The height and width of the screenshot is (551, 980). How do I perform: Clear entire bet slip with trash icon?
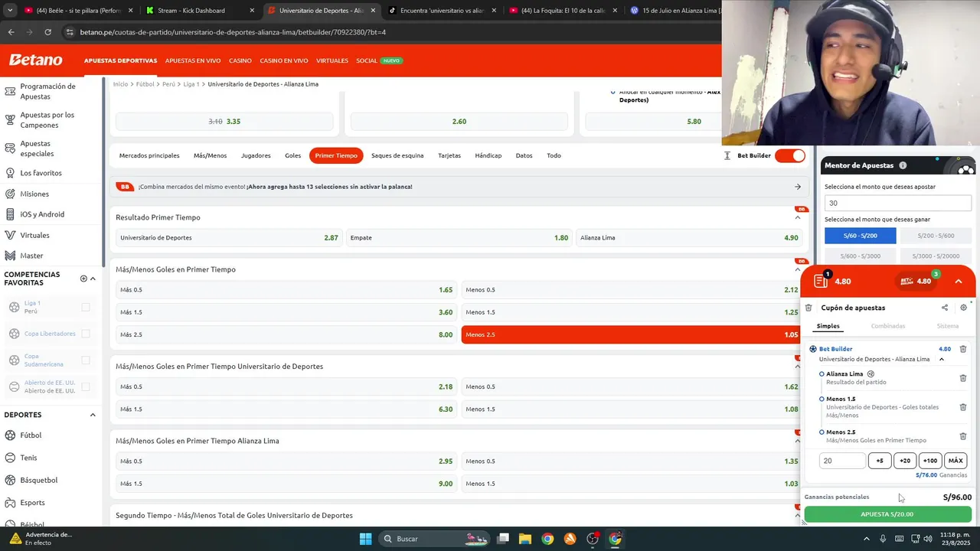[808, 308]
